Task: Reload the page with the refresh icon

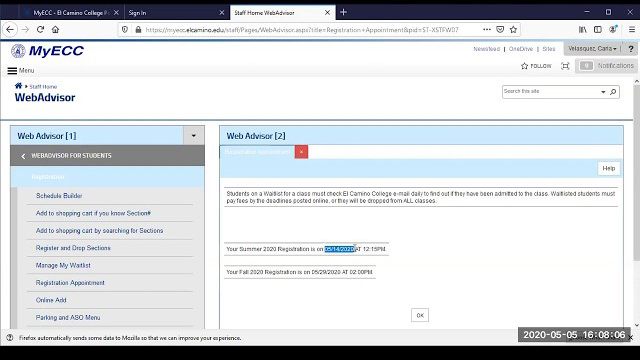Action: (40, 29)
